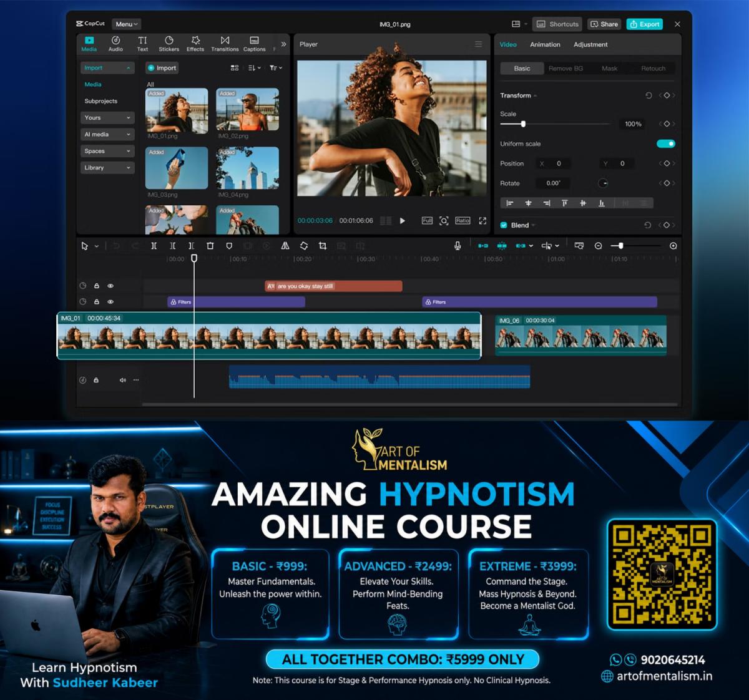Play the video with the play button
Screen dimensions: 749x700
[x=403, y=221]
